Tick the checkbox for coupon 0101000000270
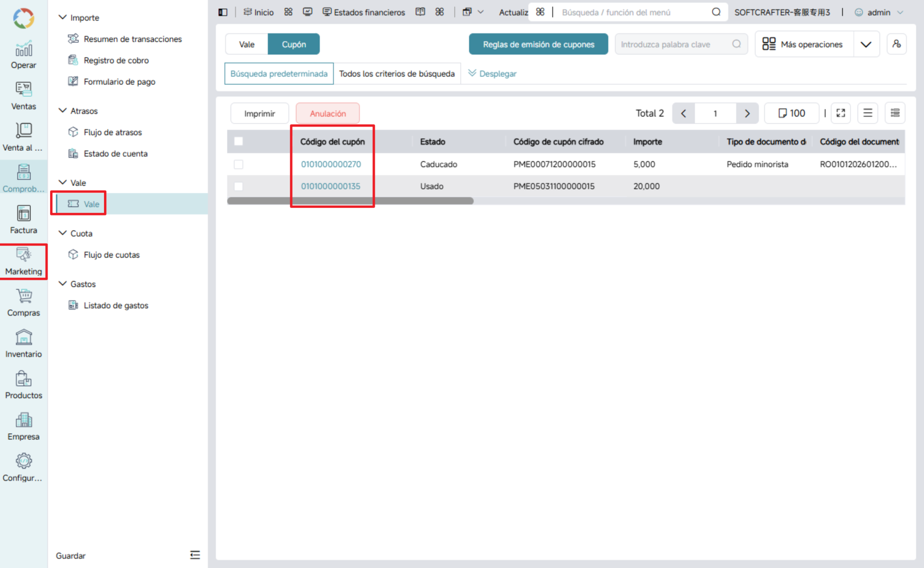The image size is (924, 568). [239, 164]
